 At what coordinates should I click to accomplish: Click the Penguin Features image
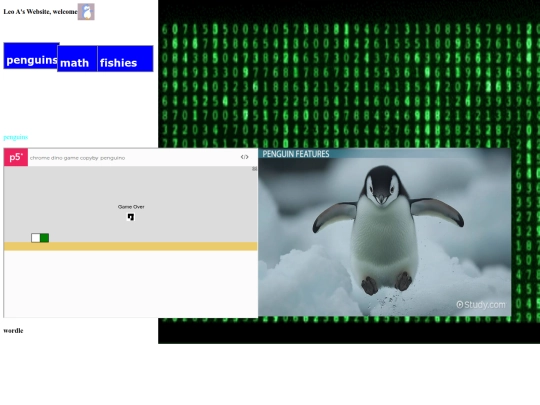[x=385, y=232]
